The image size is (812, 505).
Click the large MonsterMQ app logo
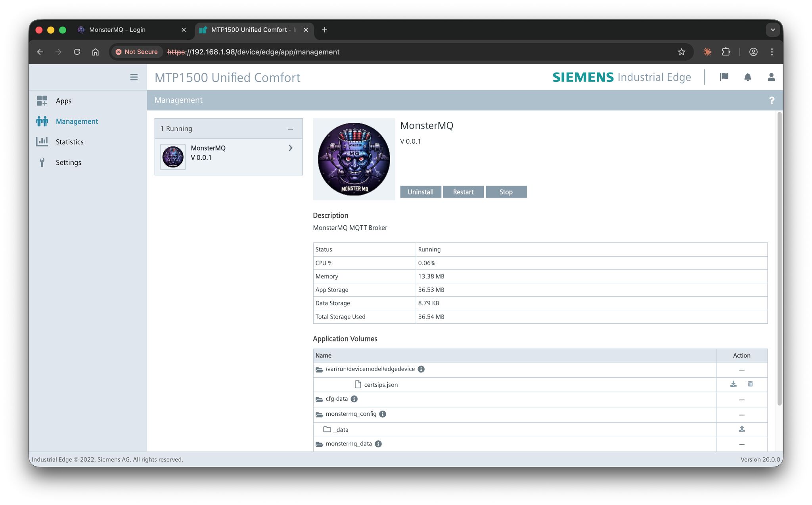pyautogui.click(x=354, y=159)
